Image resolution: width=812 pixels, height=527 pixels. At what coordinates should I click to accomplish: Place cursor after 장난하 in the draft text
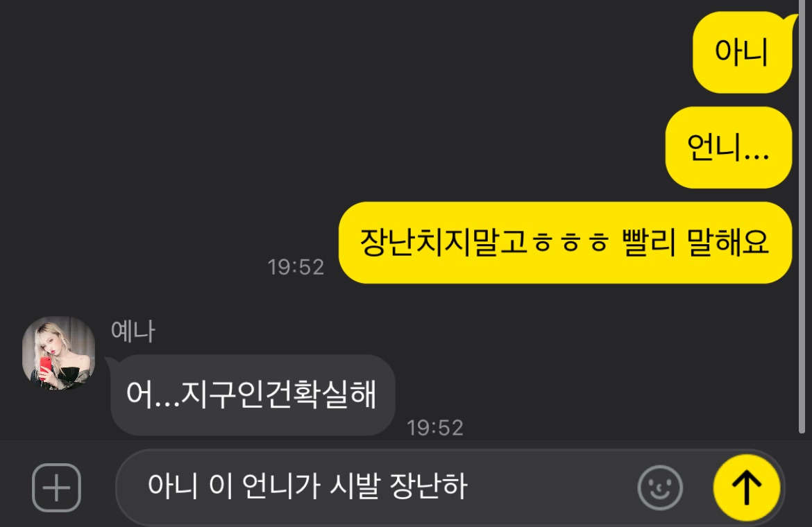(x=469, y=486)
